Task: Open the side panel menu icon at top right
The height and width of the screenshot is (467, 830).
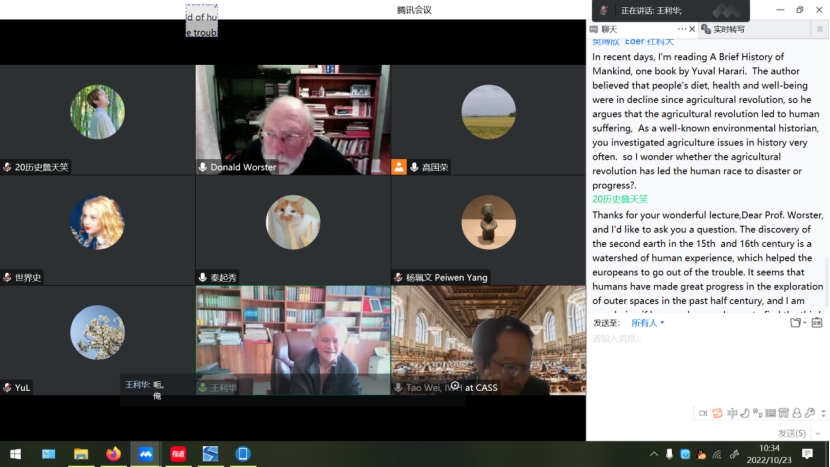Action: tap(820, 29)
